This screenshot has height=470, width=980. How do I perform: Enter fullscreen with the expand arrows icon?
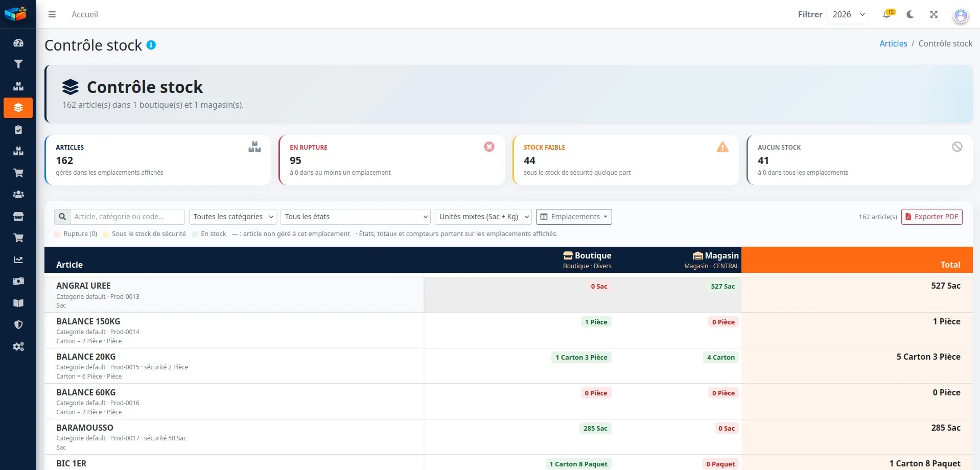pyautogui.click(x=934, y=14)
